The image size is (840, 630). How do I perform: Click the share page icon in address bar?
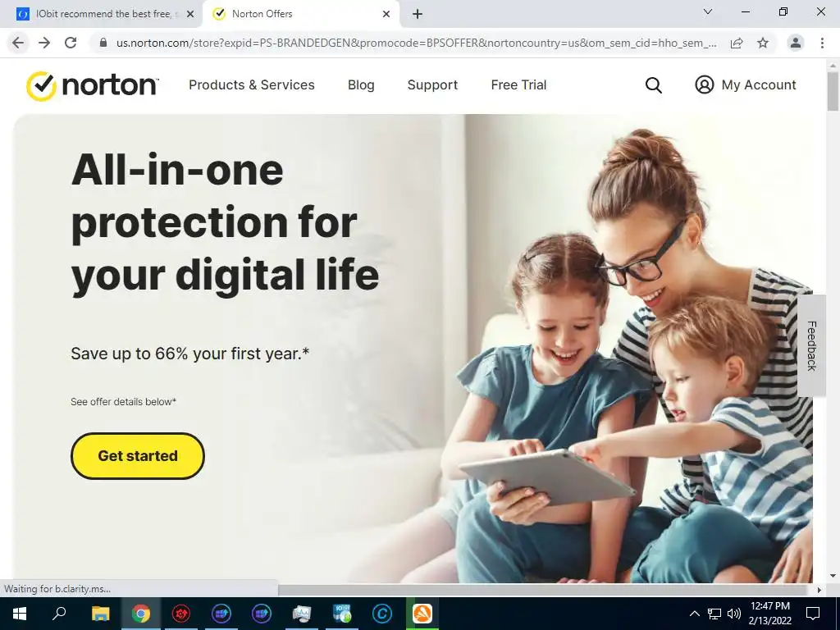pos(737,43)
